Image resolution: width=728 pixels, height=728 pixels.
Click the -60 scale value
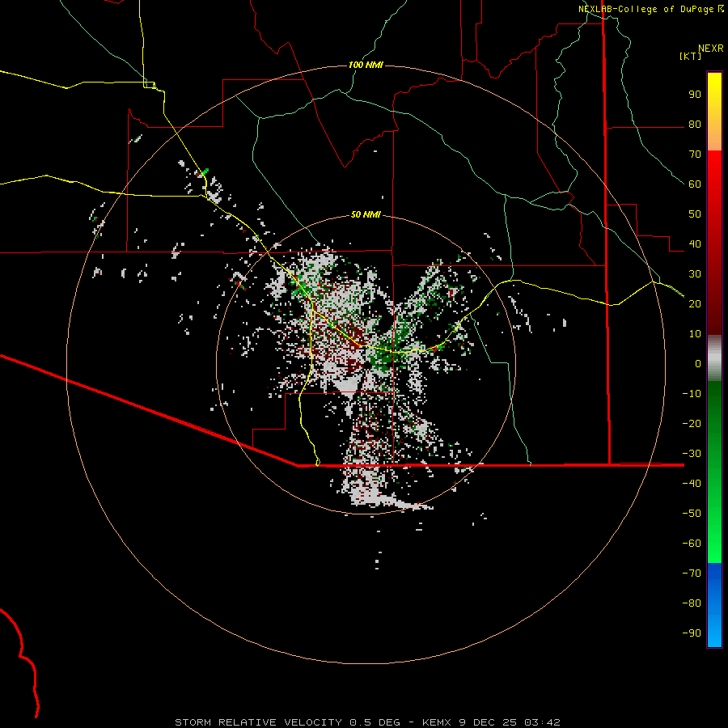pos(692,544)
